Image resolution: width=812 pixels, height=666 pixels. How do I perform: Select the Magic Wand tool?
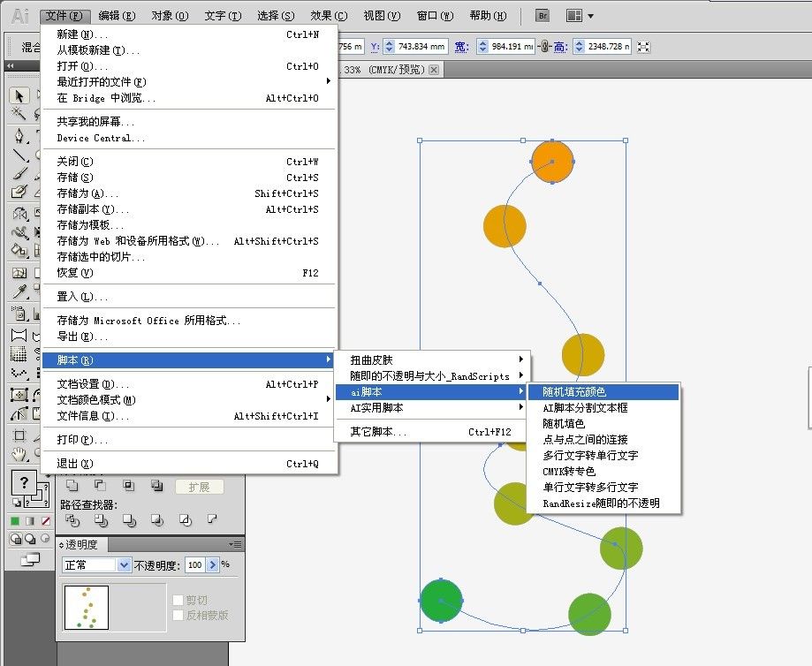(19, 113)
